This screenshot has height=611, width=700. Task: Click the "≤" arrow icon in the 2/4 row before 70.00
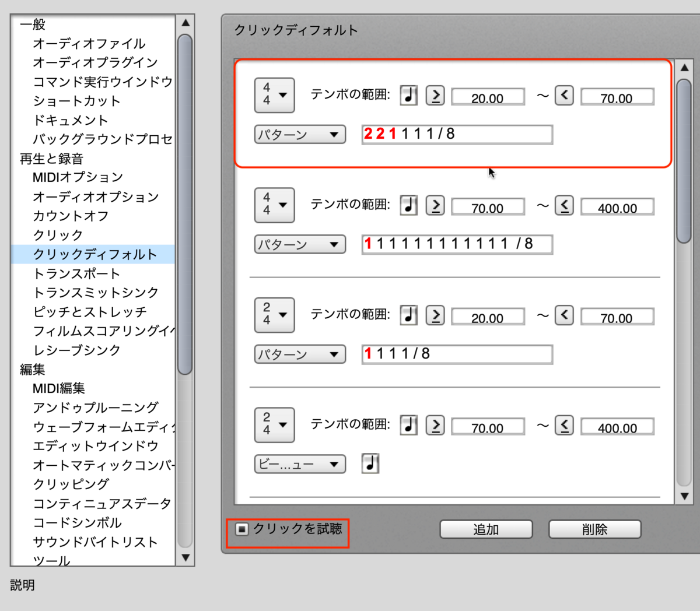(564, 315)
